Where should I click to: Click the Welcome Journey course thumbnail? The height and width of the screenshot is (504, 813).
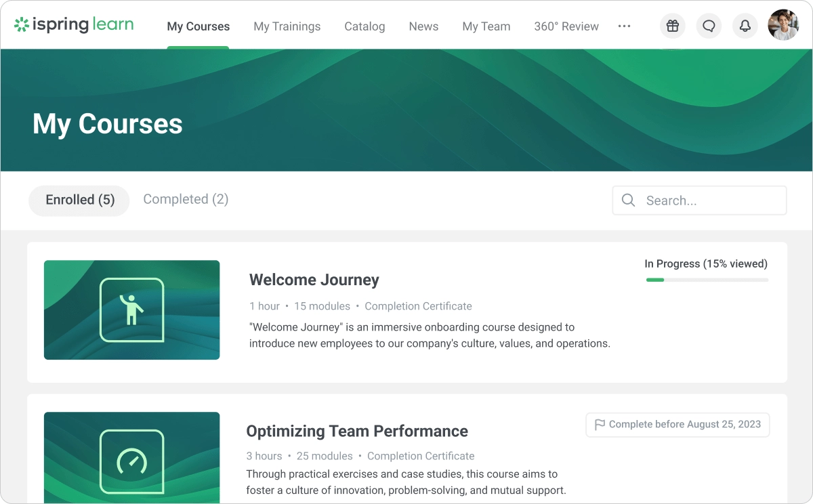tap(131, 310)
